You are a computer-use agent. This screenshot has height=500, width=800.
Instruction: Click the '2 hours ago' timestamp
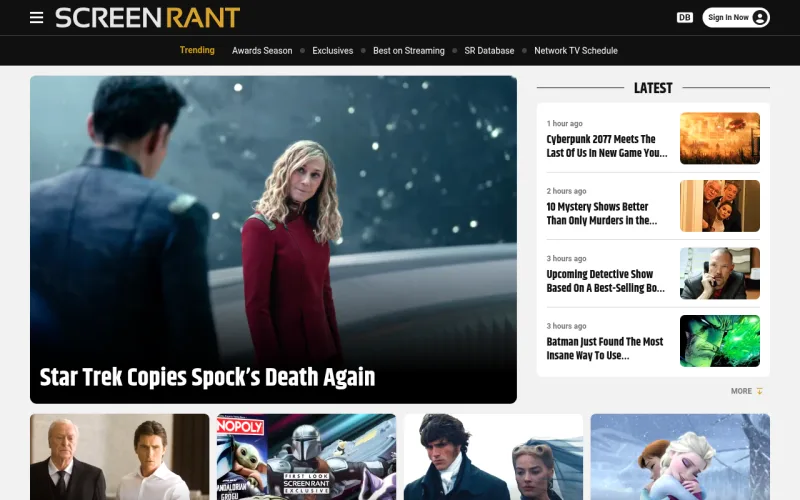[x=566, y=191]
